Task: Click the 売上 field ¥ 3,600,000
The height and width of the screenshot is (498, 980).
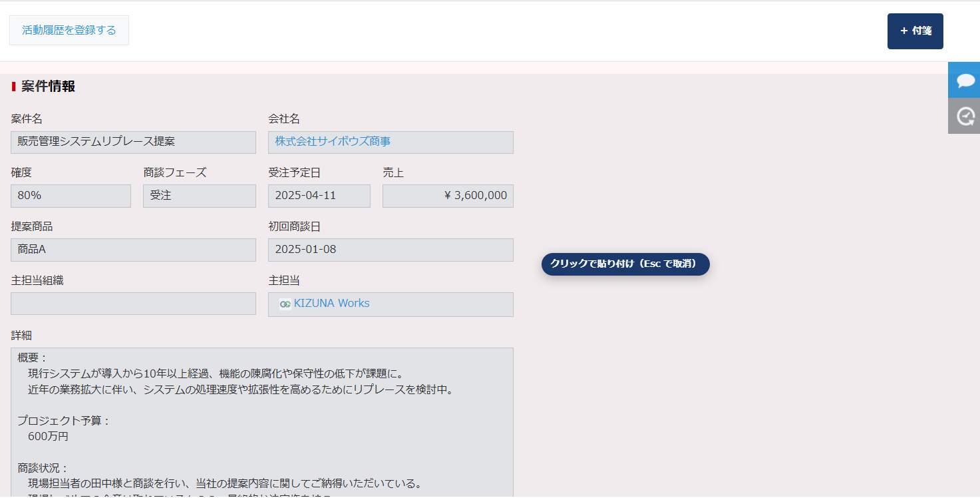Action: [x=448, y=196]
